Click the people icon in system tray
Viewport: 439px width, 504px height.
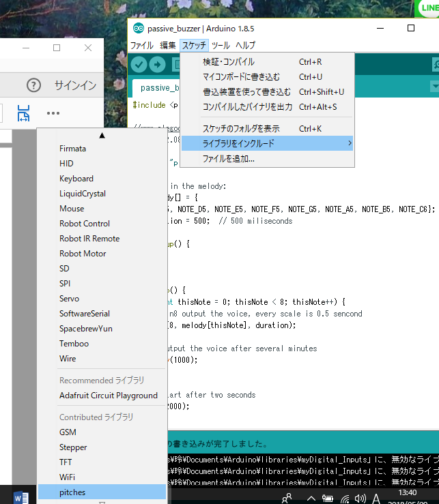(x=287, y=499)
